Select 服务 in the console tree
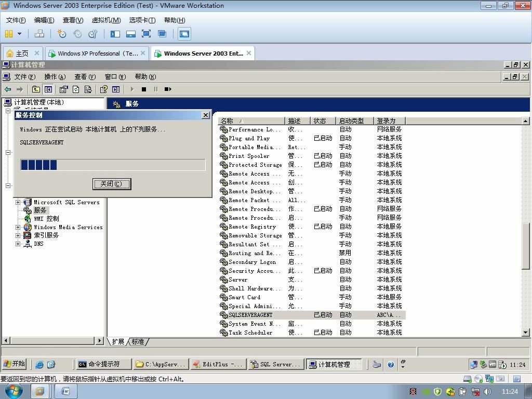 (40, 210)
